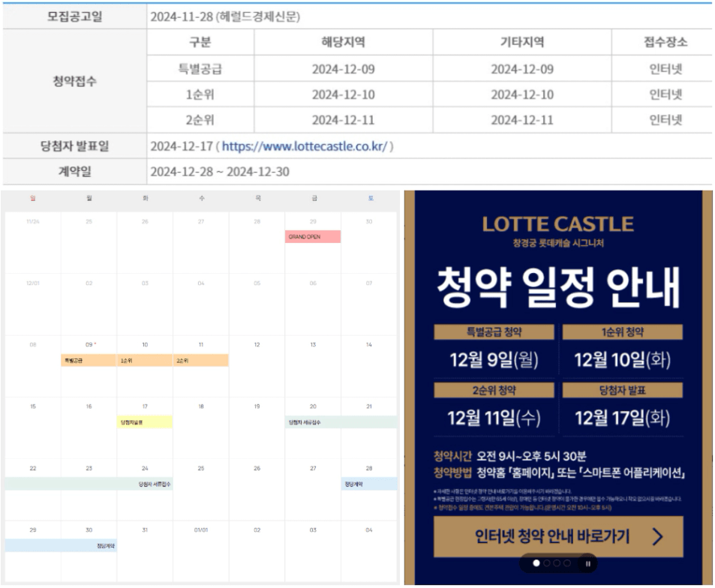Screen dimensions: 715x588
Task: Open the 당첨자발표 event on the 17th
Action: [145, 422]
